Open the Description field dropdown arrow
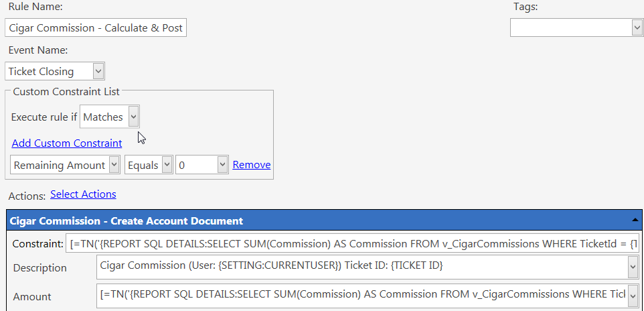 pyautogui.click(x=633, y=267)
